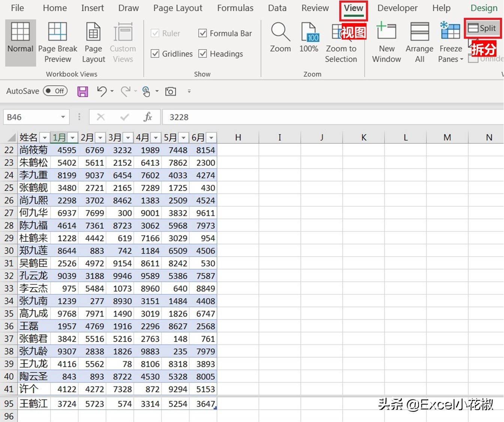This screenshot has height=422, width=504.
Task: Open the filter dropdown on 1月 column
Action: (x=72, y=137)
